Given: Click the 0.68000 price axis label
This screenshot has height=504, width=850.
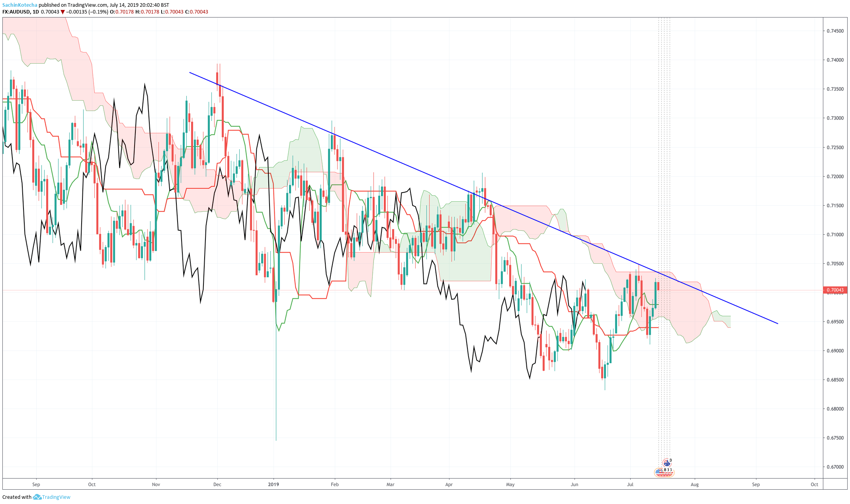Looking at the screenshot, I should click(x=835, y=409).
